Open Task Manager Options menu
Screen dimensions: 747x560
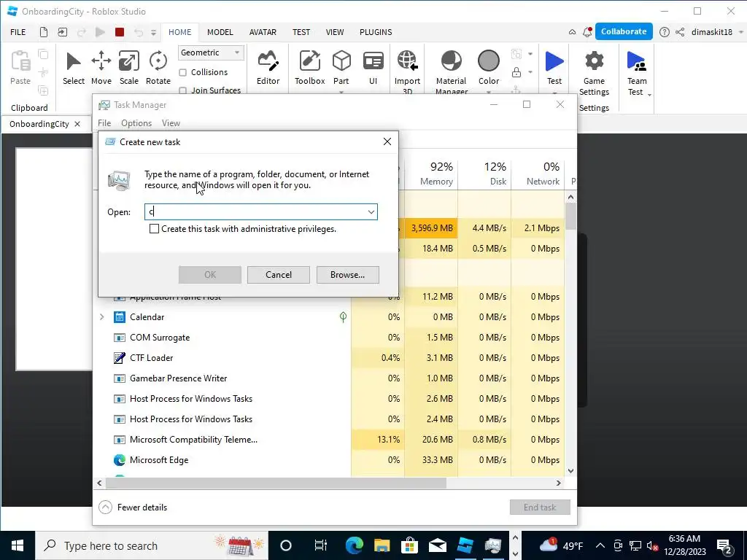[136, 122]
